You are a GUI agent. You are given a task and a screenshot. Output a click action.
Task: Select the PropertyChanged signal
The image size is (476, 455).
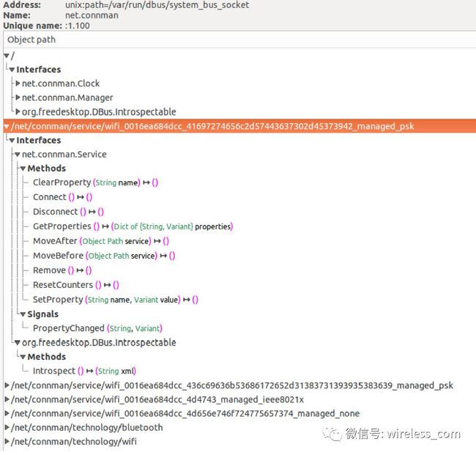coord(97,328)
